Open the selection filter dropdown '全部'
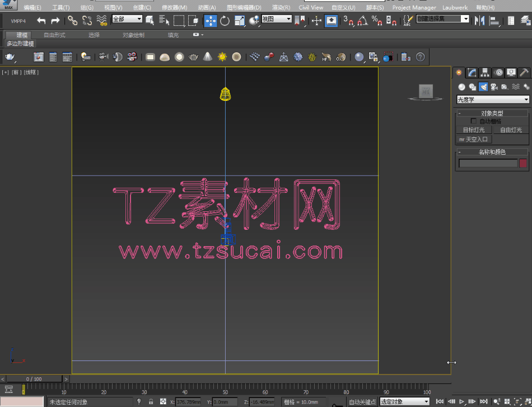The image size is (532, 407). tap(127, 19)
